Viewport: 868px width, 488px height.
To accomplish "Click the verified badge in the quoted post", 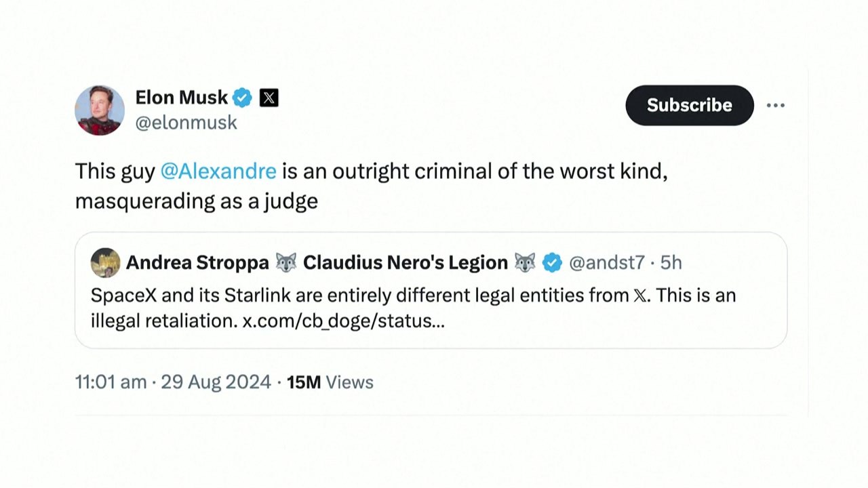I will tap(552, 263).
